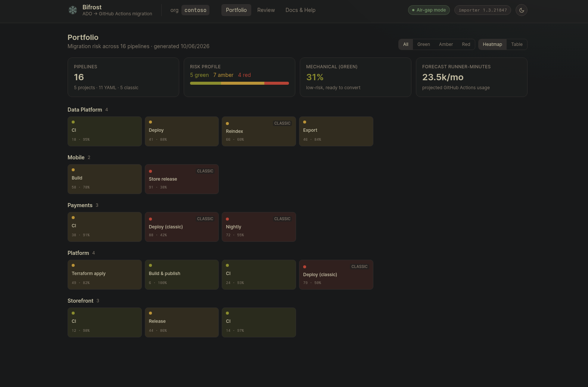Select the All risk filter
Viewport: 588px width, 387px height.
pyautogui.click(x=406, y=44)
